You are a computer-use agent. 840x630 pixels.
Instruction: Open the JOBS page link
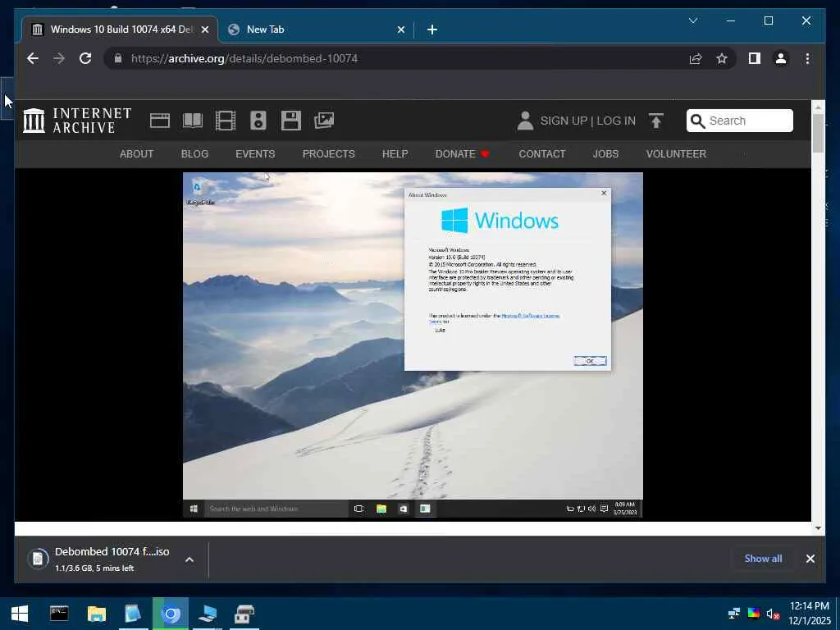pyautogui.click(x=605, y=153)
